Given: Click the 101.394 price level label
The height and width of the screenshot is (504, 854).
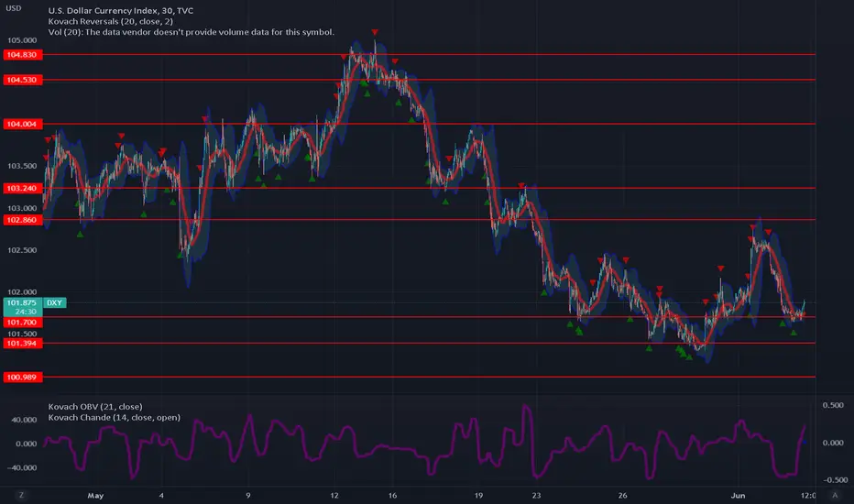Looking at the screenshot, I should tap(22, 344).
